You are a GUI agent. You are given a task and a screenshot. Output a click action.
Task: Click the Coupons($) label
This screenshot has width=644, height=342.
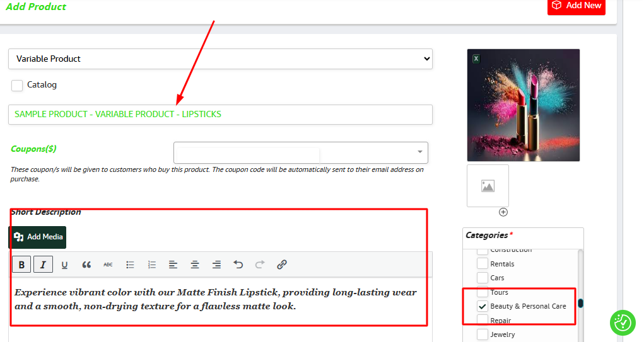[x=33, y=149]
